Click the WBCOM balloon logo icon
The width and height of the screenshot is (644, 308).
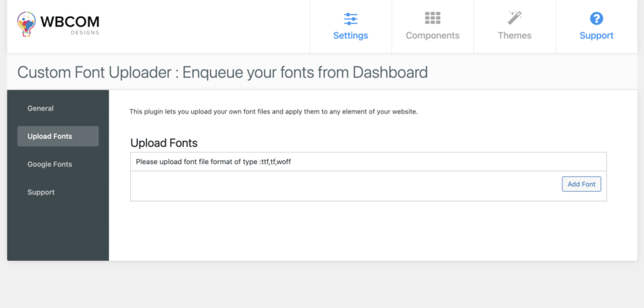point(27,23)
